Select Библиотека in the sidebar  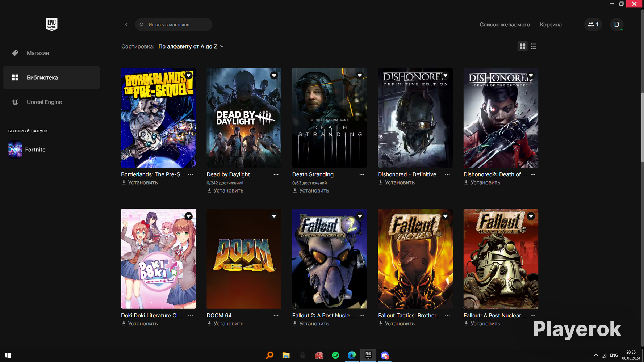tap(51, 77)
